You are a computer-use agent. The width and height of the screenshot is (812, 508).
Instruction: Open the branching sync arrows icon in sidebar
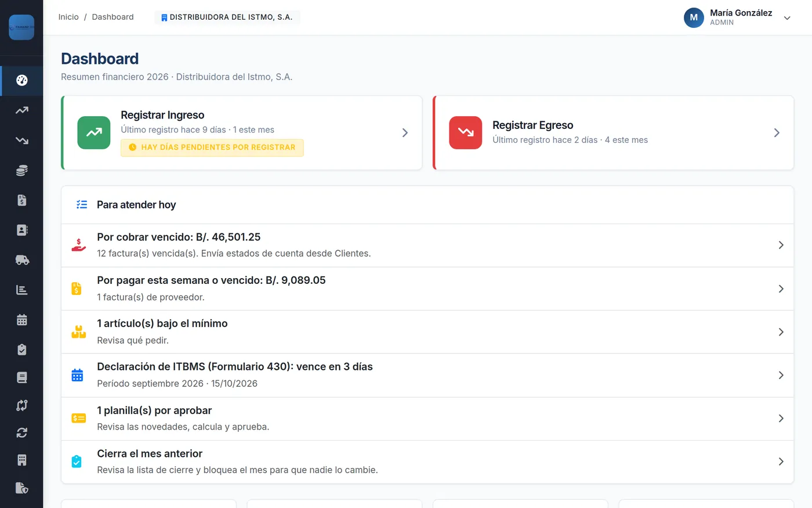pos(22,405)
